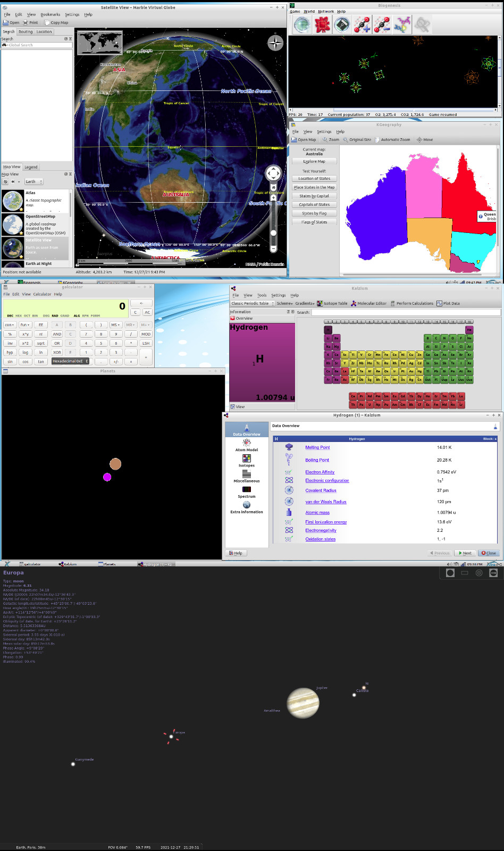This screenshot has width=504, height=851.
Task: Open the fun functions dropdown in galculator
Action: click(26, 325)
